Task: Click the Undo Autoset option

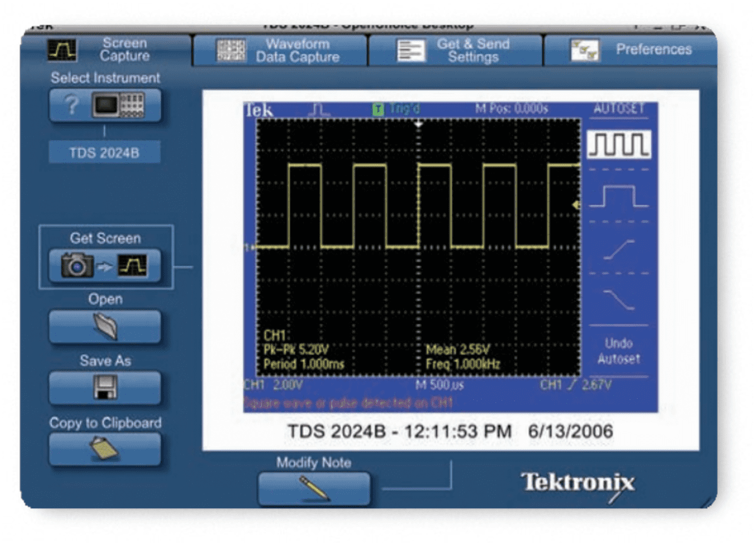Action: pyautogui.click(x=619, y=351)
